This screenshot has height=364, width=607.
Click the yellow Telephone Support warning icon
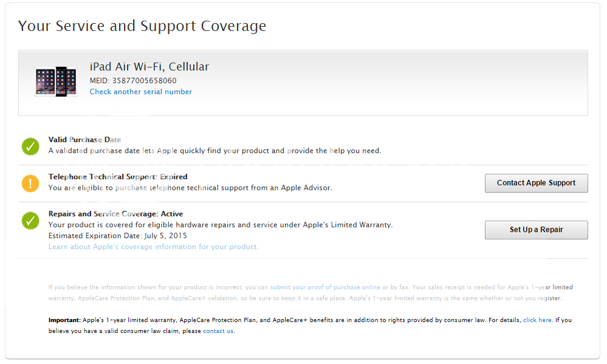coord(30,183)
